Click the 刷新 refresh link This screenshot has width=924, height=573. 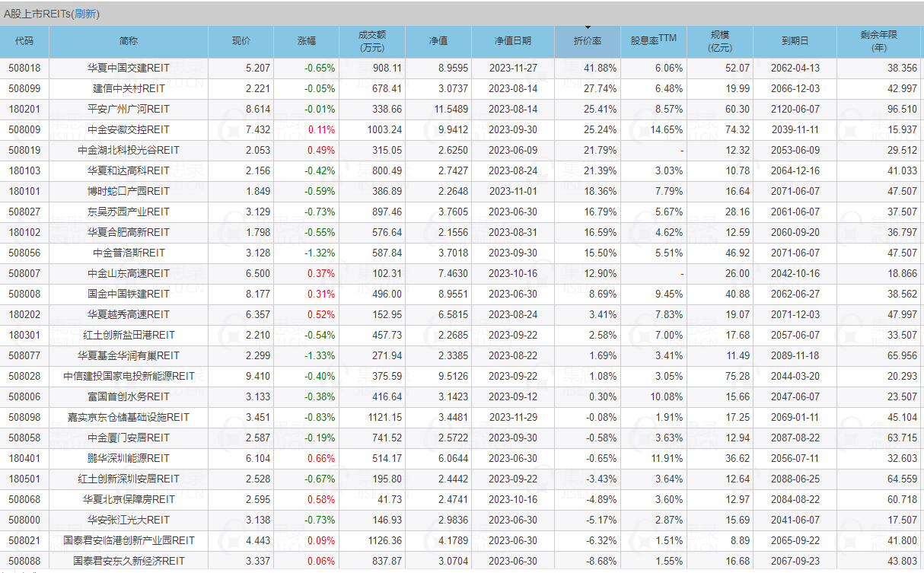pos(85,14)
